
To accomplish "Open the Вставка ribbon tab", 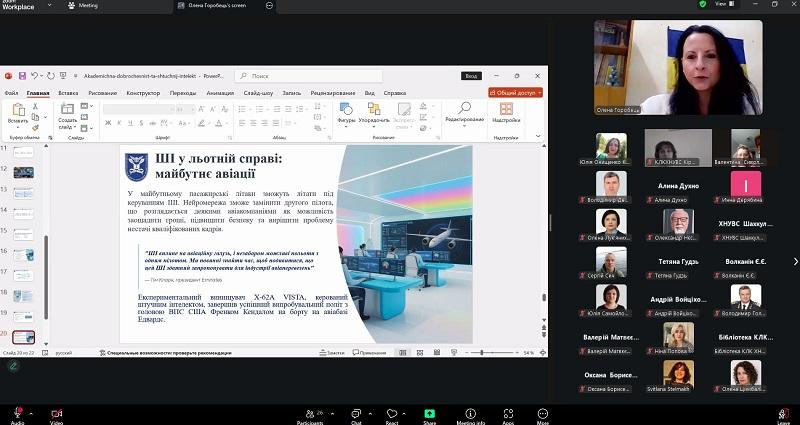I will click(x=68, y=92).
